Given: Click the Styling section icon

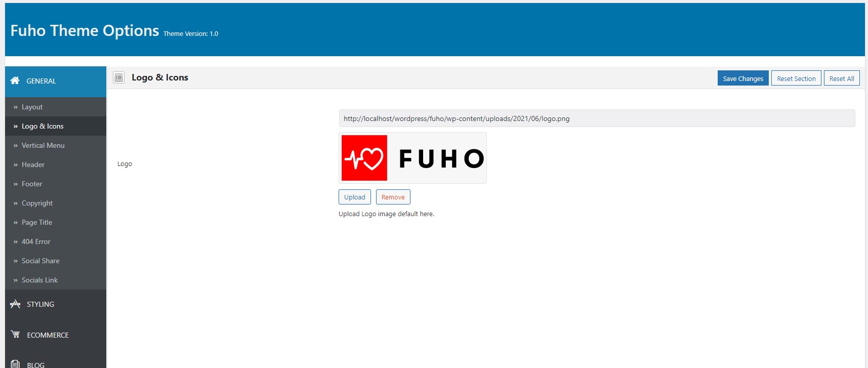Looking at the screenshot, I should click(15, 304).
